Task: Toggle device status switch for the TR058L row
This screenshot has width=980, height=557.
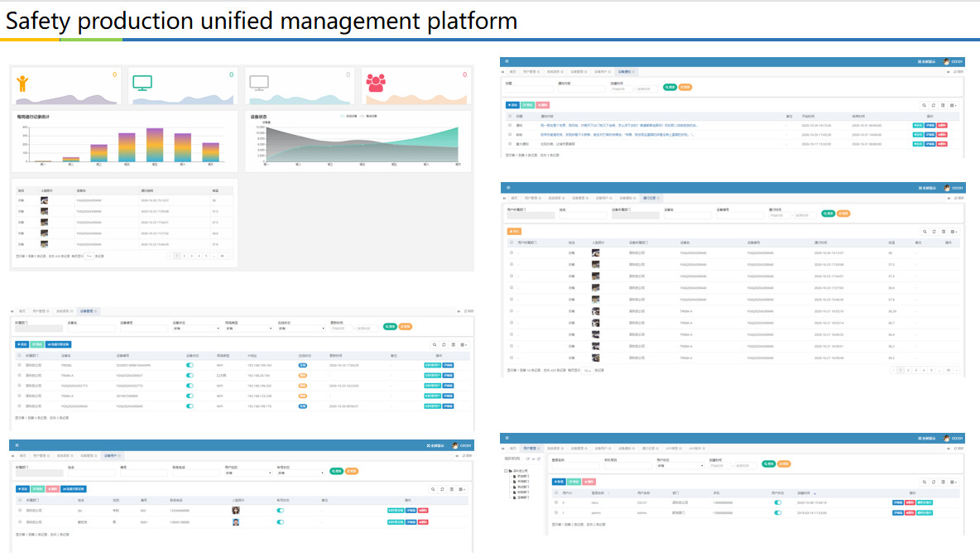Action: coord(190,365)
